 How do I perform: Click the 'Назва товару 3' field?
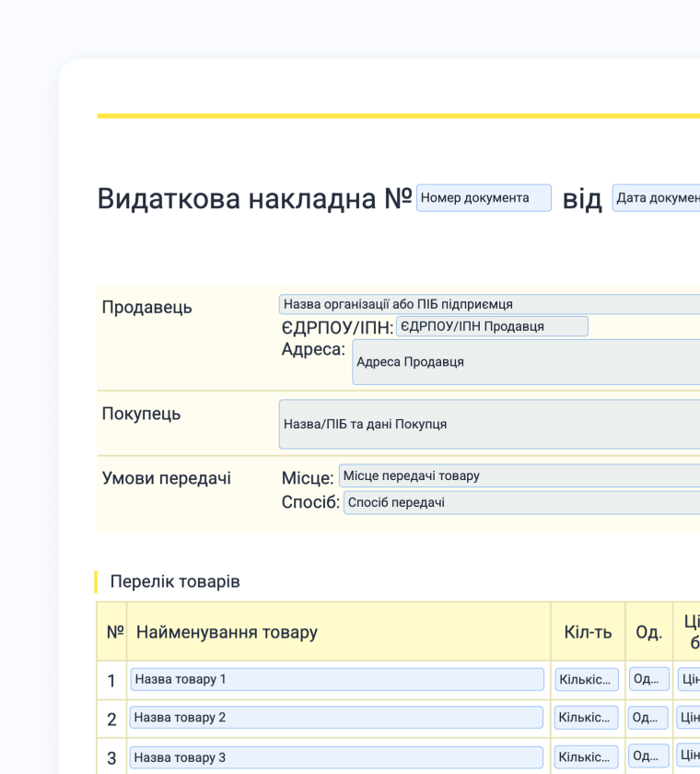tap(336, 757)
